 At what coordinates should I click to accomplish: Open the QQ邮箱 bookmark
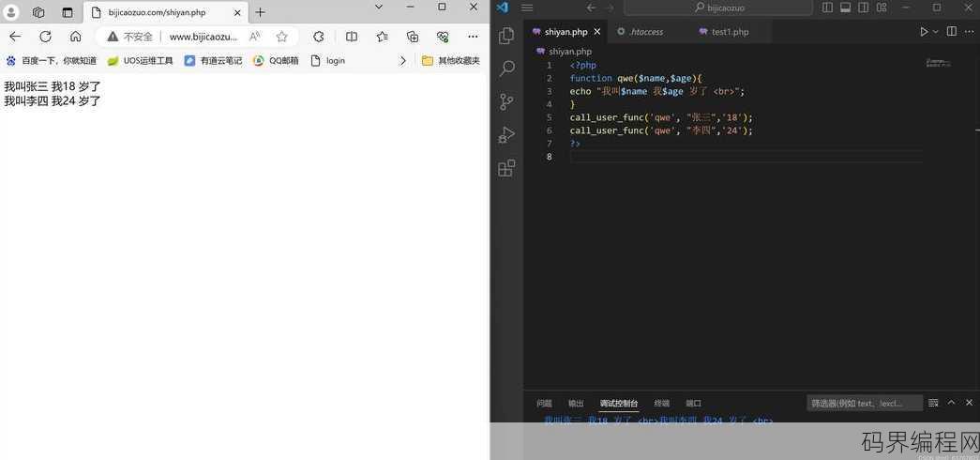point(276,61)
